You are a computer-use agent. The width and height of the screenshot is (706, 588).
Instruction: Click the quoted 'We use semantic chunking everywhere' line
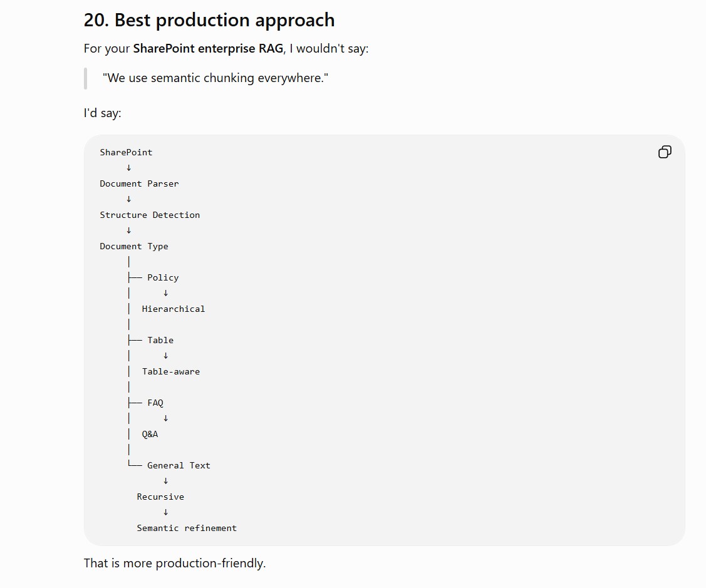coord(215,78)
